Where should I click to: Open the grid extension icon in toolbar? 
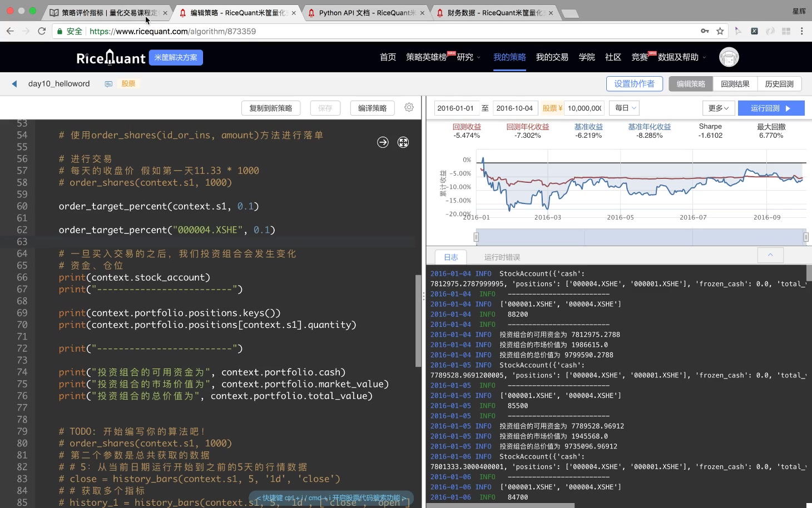[786, 31]
